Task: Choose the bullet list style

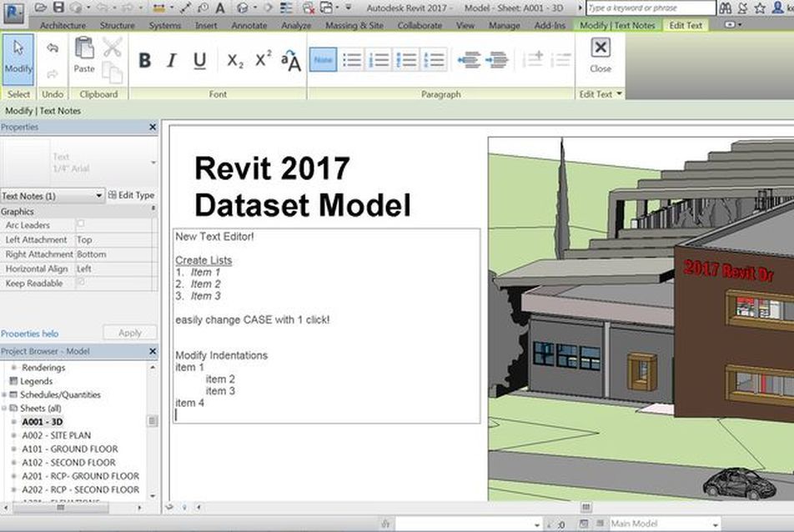Action: [x=351, y=60]
